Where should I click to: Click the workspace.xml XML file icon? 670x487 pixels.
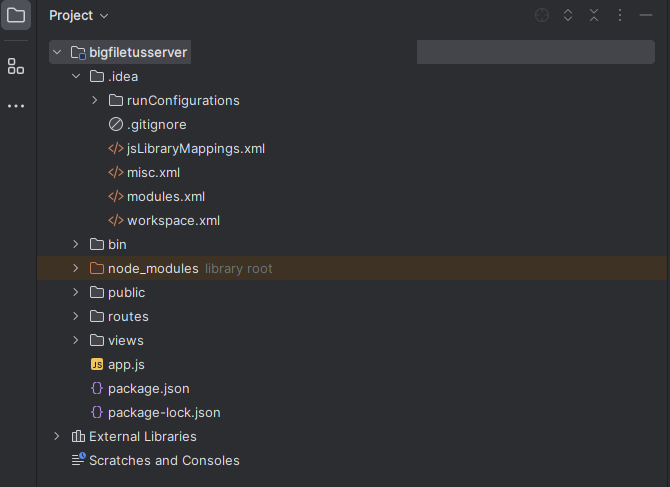[x=116, y=220]
